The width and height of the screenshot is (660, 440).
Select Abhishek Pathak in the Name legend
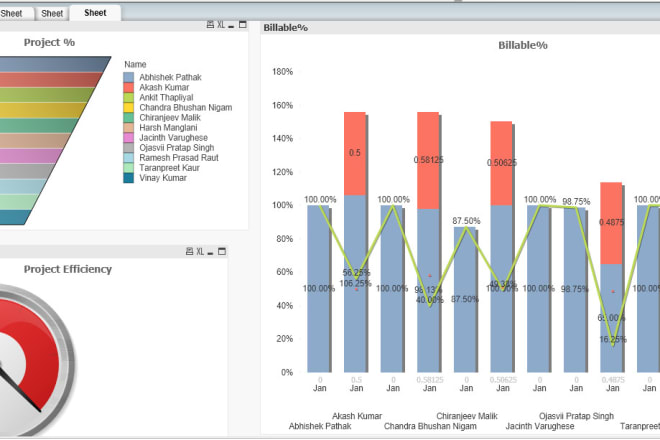click(x=170, y=77)
